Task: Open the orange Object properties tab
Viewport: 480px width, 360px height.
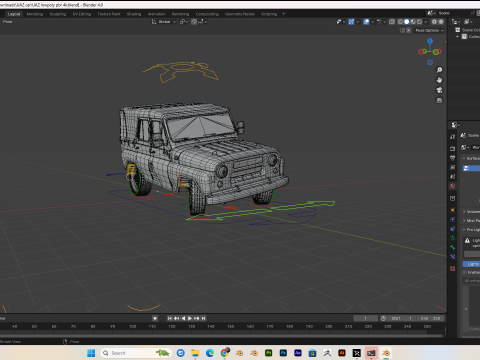Action: point(453,210)
